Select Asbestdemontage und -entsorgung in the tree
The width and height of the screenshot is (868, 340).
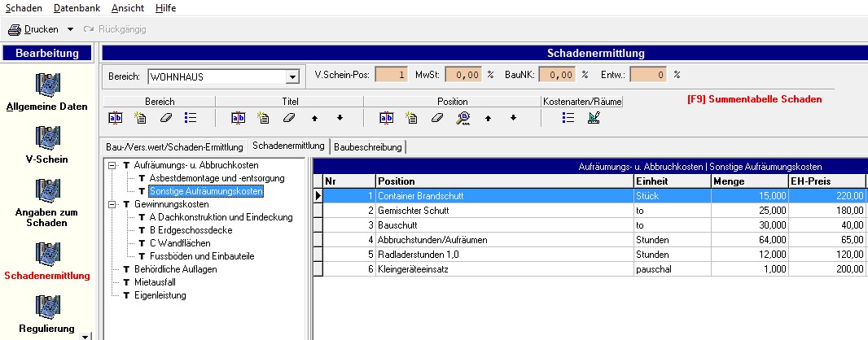point(217,178)
